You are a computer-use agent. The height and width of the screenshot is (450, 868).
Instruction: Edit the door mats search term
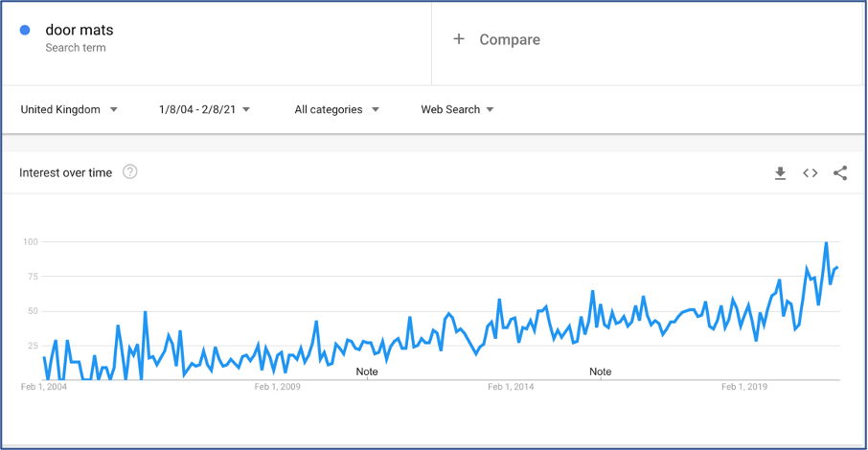(x=80, y=30)
